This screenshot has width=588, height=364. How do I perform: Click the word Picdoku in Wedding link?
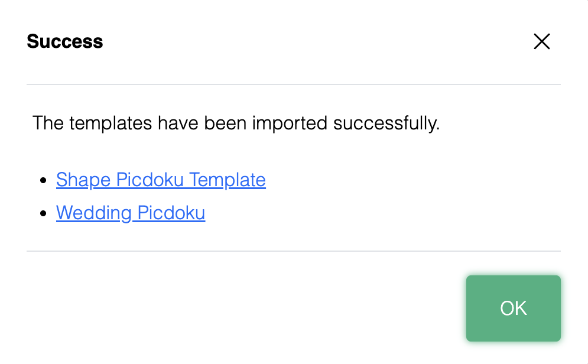(x=171, y=213)
